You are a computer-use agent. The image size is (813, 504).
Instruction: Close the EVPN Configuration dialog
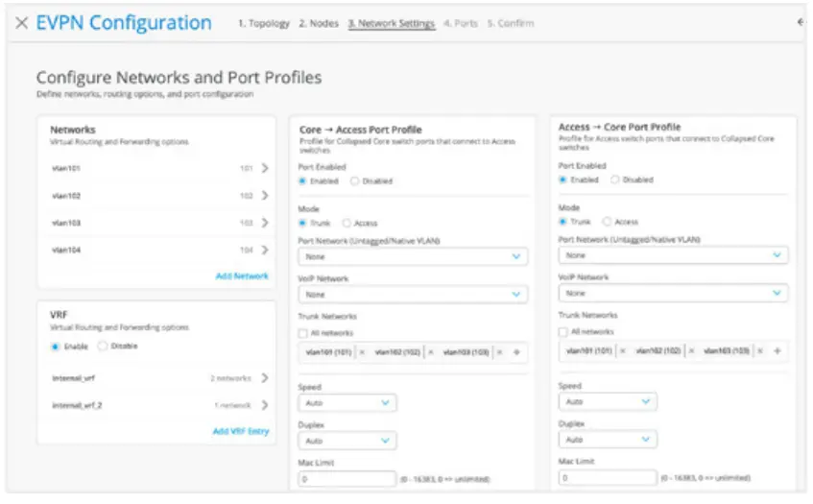tap(21, 23)
